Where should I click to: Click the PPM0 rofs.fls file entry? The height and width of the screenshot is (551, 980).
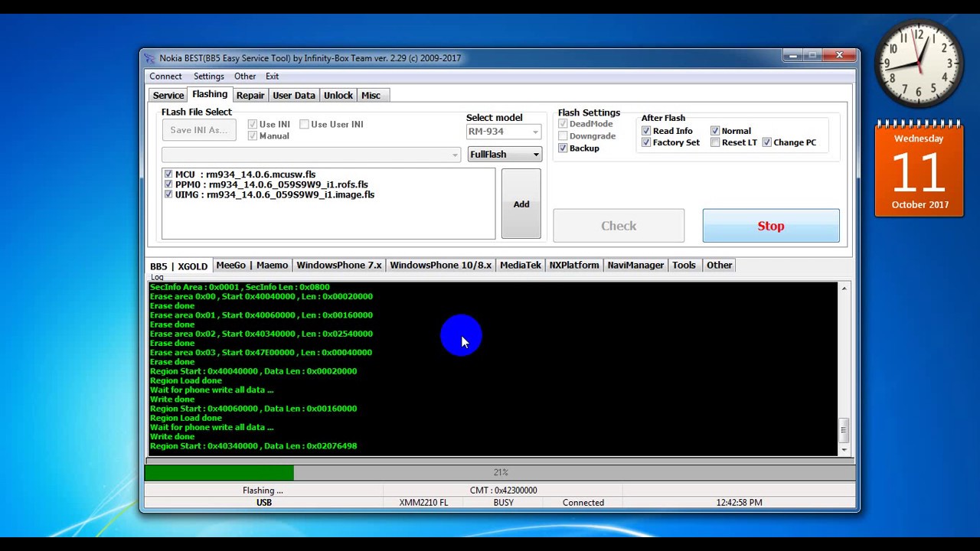(271, 184)
